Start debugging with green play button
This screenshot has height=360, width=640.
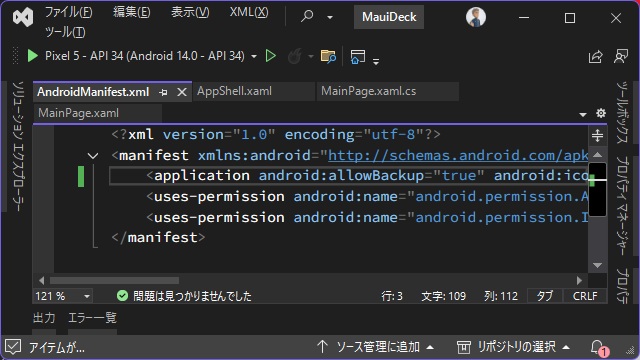[x=32, y=56]
